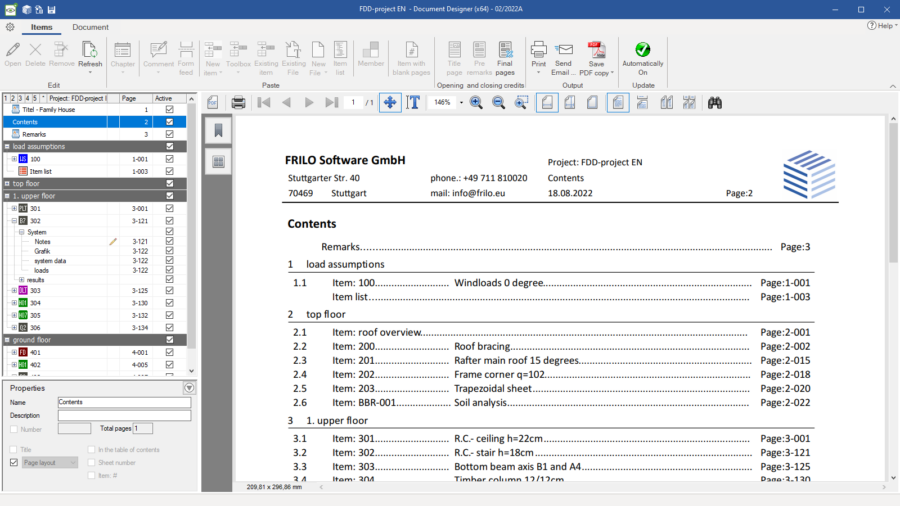Select the Item list row
Viewport: 900px width, 506px height.
tap(95, 171)
